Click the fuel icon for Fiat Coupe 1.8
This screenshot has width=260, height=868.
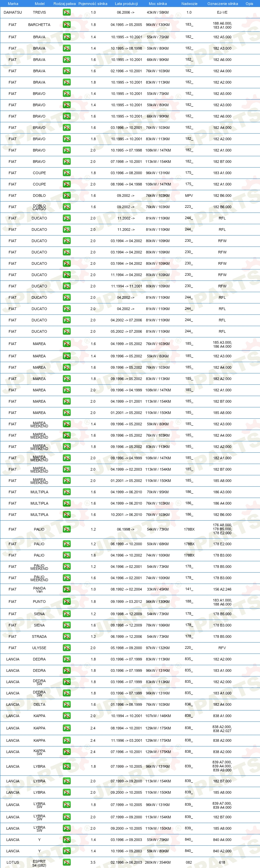[x=66, y=173]
